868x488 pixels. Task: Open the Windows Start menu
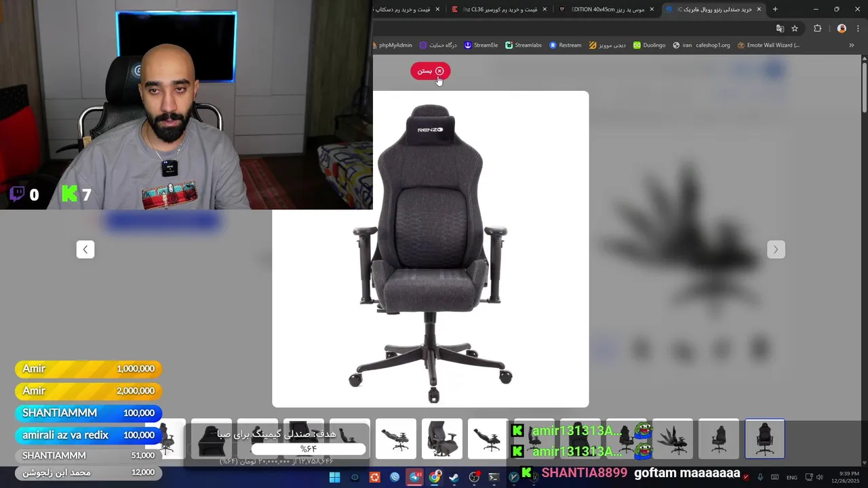(334, 477)
